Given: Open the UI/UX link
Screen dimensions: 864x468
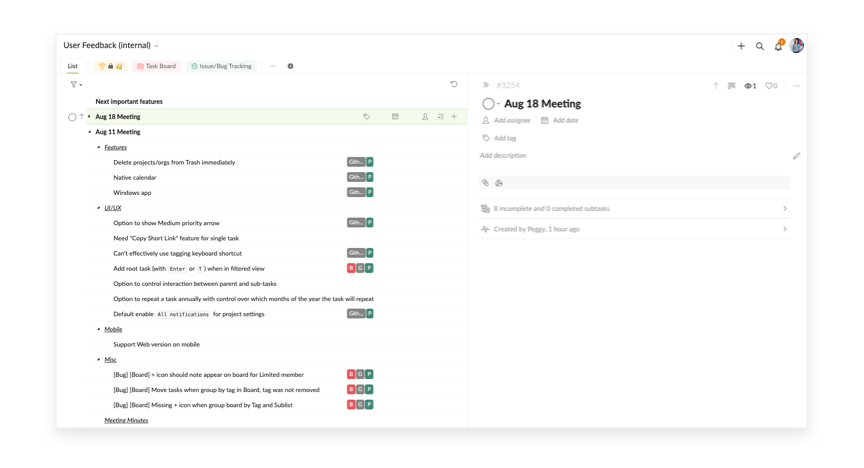Looking at the screenshot, I should [x=113, y=208].
